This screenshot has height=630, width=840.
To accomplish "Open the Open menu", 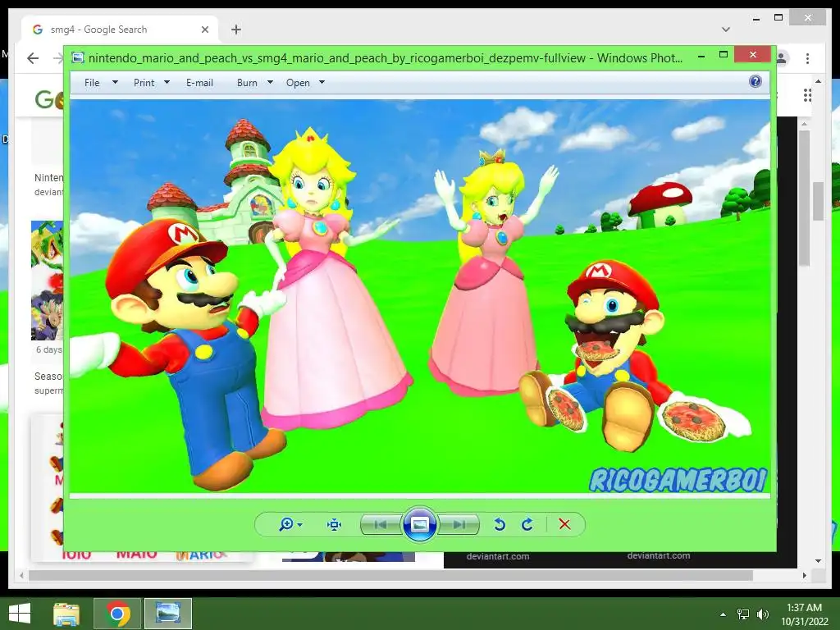I will [298, 83].
